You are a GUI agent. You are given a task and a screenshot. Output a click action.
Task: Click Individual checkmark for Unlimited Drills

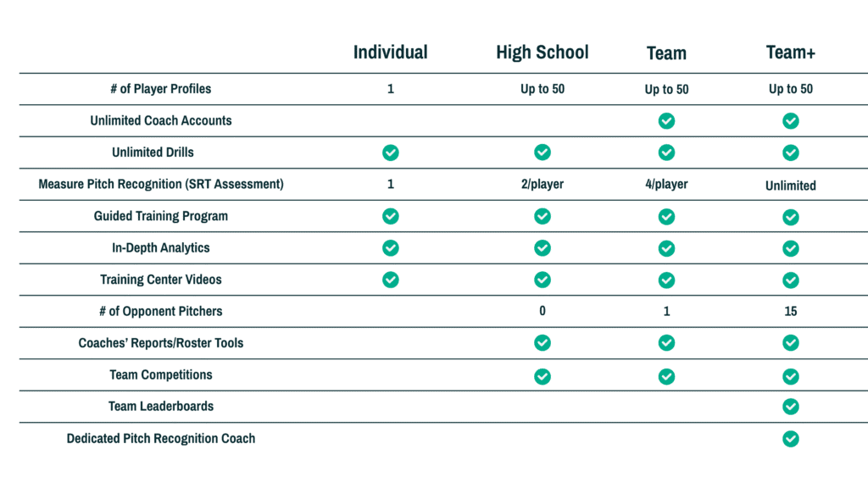[x=390, y=152]
